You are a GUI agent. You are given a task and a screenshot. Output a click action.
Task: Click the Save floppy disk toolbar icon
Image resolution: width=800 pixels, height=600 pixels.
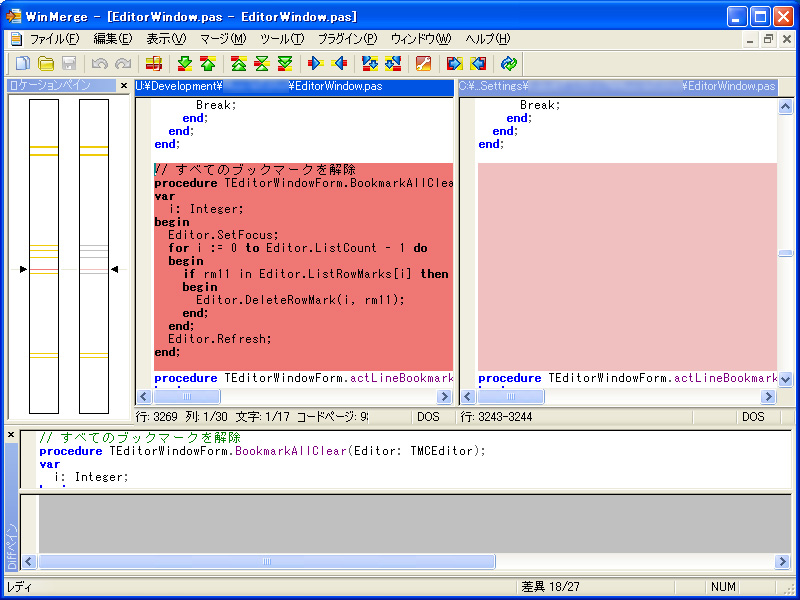pyautogui.click(x=69, y=63)
